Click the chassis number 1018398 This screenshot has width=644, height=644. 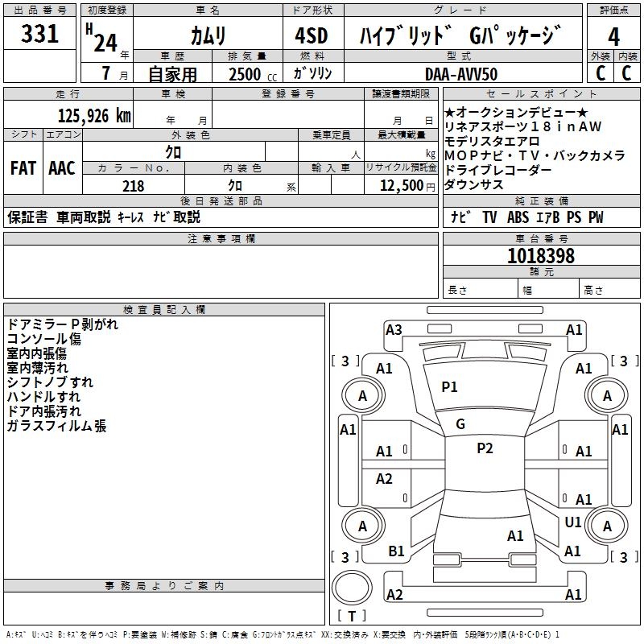click(x=541, y=256)
